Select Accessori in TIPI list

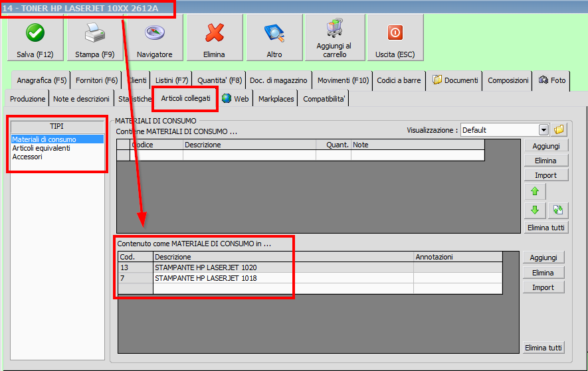[57, 157]
